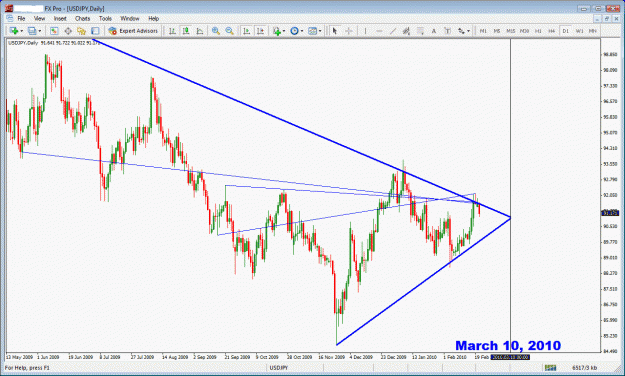This screenshot has width=625, height=376.
Task: Zoom out on the chart
Action: [229, 31]
